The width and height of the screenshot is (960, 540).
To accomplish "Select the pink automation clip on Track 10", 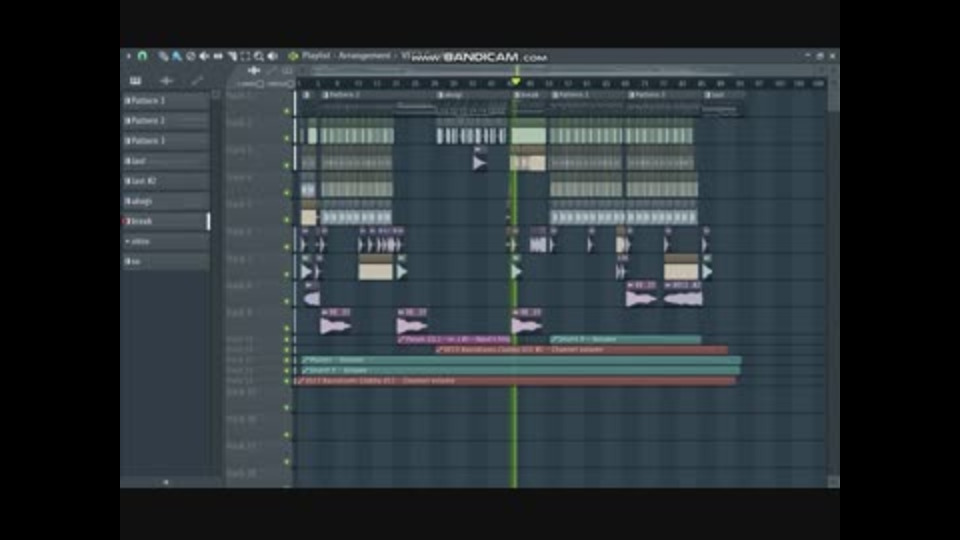I will 454,339.
